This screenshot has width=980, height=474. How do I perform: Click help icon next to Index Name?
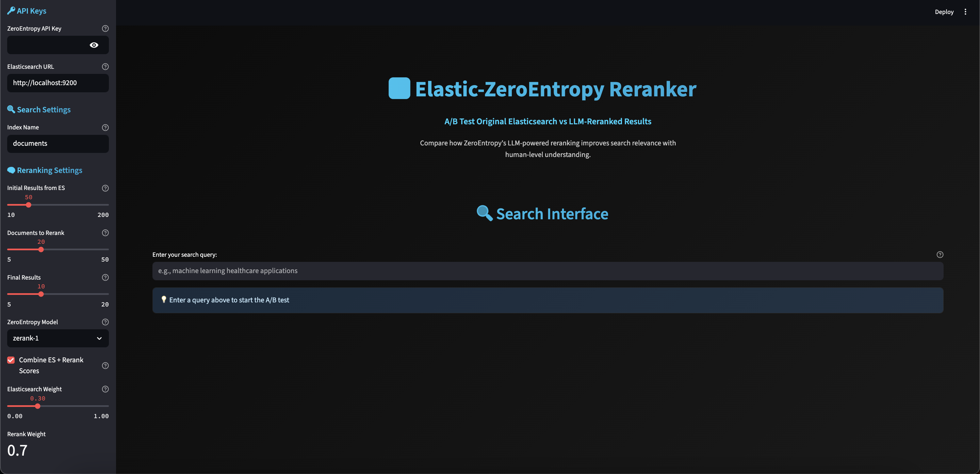pyautogui.click(x=105, y=128)
